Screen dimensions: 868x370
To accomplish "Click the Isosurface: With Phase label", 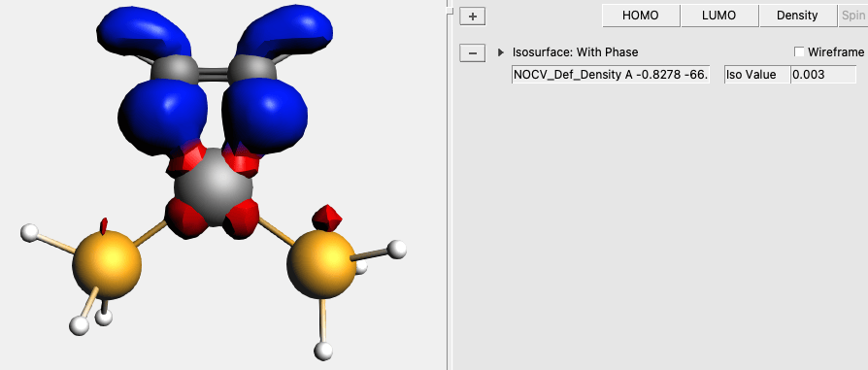I will pos(575,52).
